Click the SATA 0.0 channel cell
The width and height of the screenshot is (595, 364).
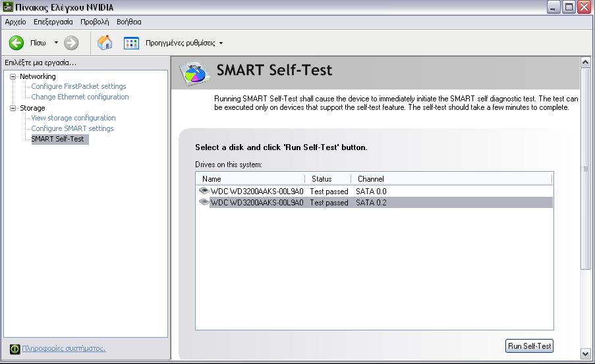click(371, 192)
